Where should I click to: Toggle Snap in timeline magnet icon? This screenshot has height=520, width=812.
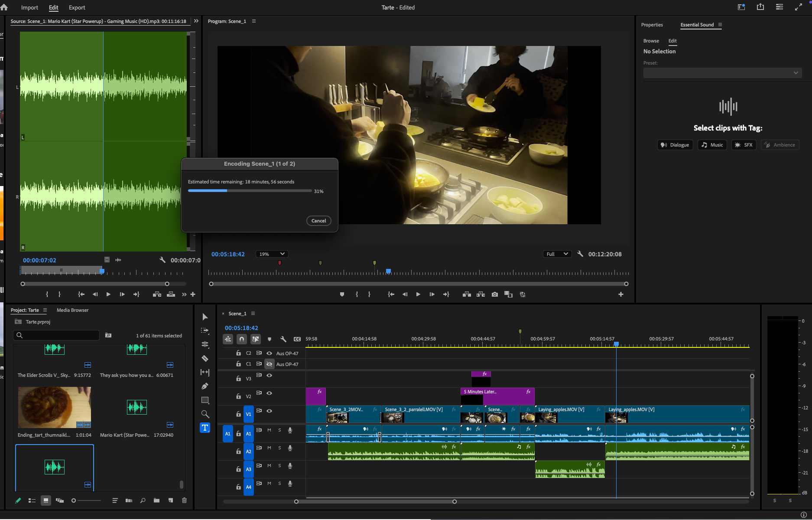(x=242, y=339)
